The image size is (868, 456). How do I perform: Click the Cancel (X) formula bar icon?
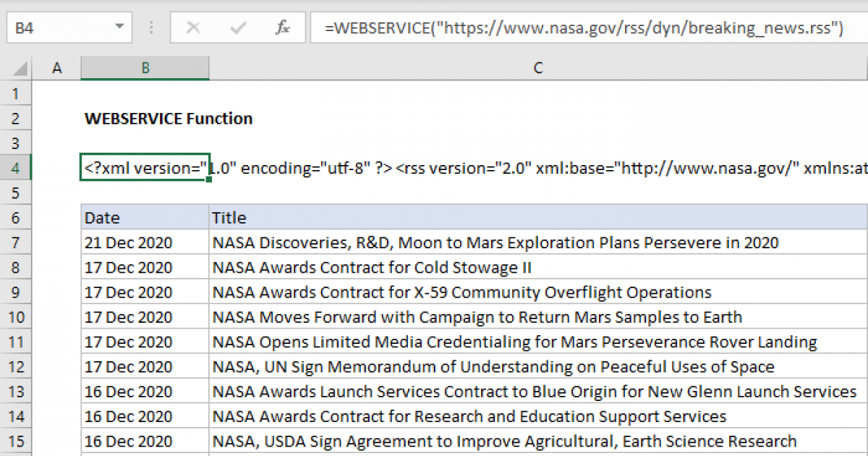pos(193,28)
